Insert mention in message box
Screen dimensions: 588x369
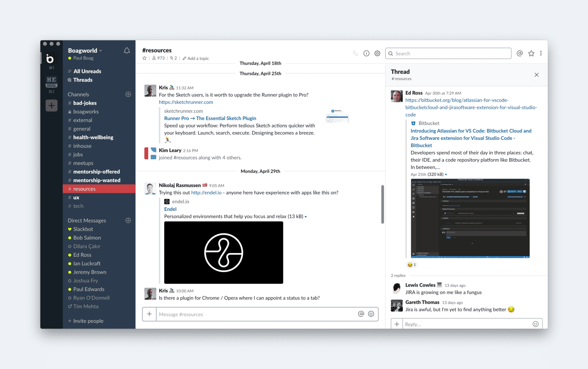[x=361, y=314]
